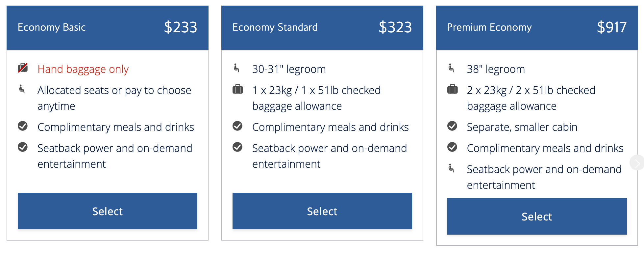Click the crossed-out baggage icon in Economy Basic
644x259 pixels.
[23, 68]
